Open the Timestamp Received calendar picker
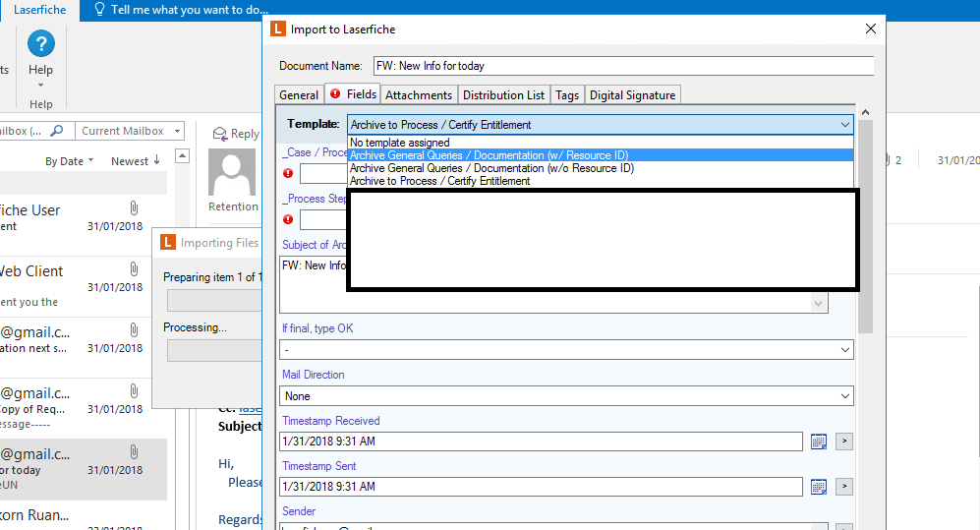The width and height of the screenshot is (980, 530). coord(818,442)
